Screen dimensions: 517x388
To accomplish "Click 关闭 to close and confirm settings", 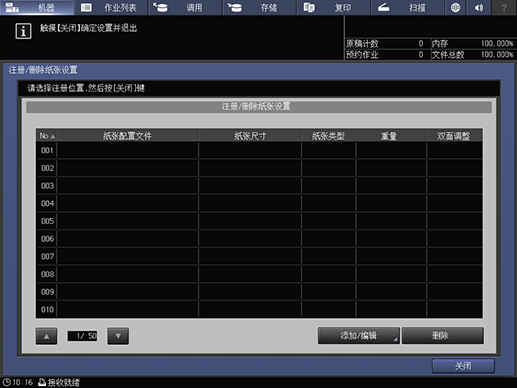I will 463,366.
